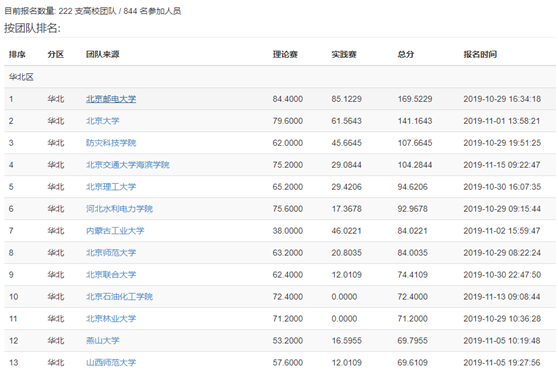558x371 pixels.
Task: Click theory score 84.4000
Action: 288,99
